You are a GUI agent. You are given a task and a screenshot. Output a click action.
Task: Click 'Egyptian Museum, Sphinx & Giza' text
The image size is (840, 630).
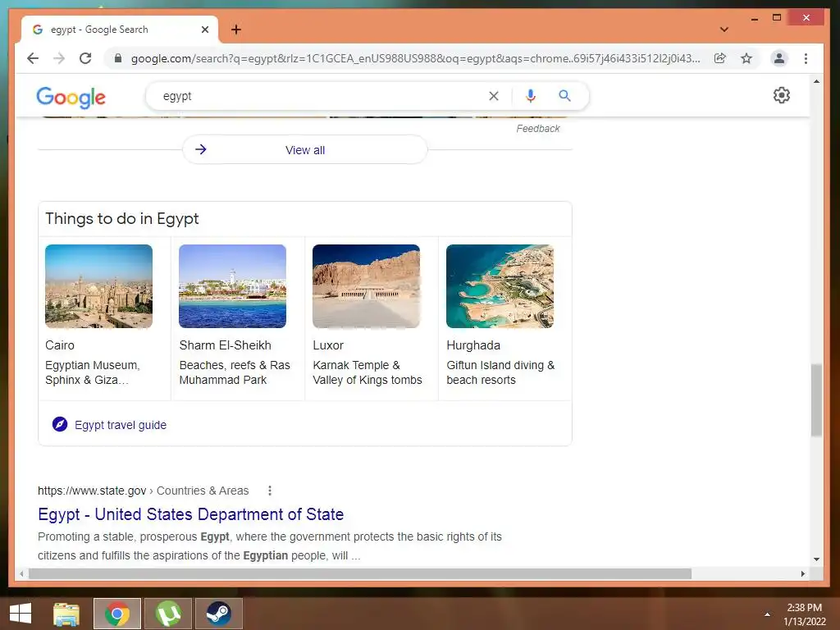(x=93, y=372)
